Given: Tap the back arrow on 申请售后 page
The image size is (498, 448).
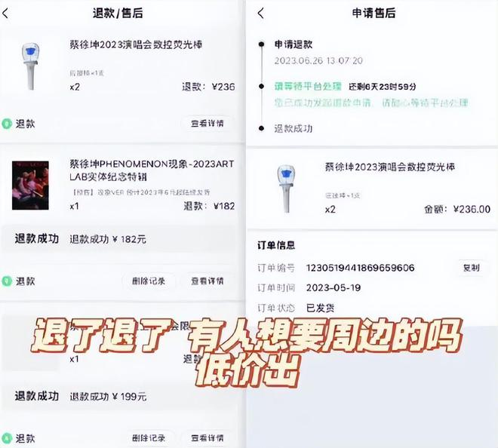Looking at the screenshot, I should [261, 14].
